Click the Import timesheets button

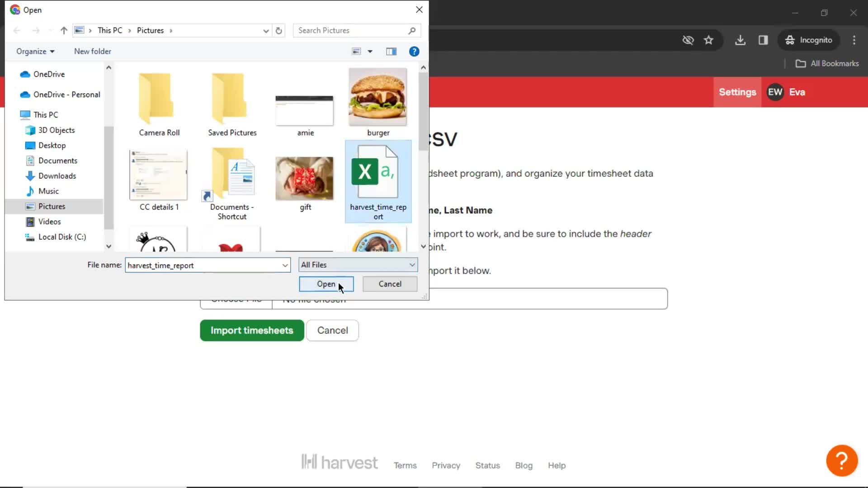point(252,331)
